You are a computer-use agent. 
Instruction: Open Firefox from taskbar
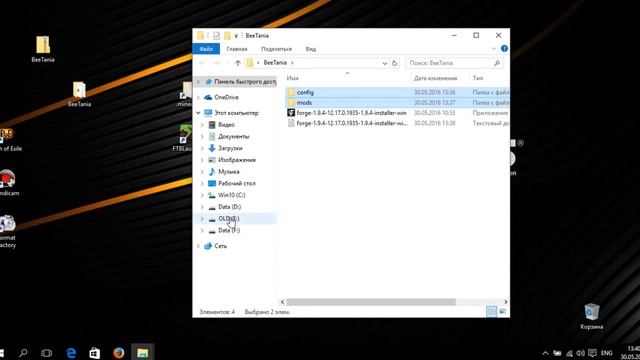(x=119, y=353)
